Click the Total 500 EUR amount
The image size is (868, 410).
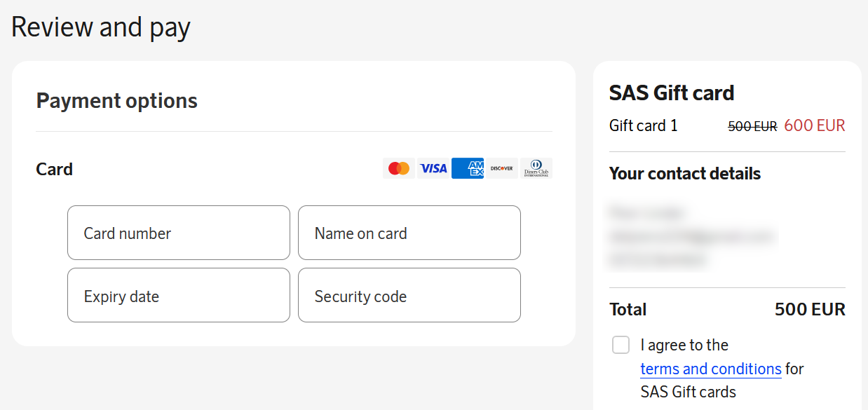tap(810, 310)
